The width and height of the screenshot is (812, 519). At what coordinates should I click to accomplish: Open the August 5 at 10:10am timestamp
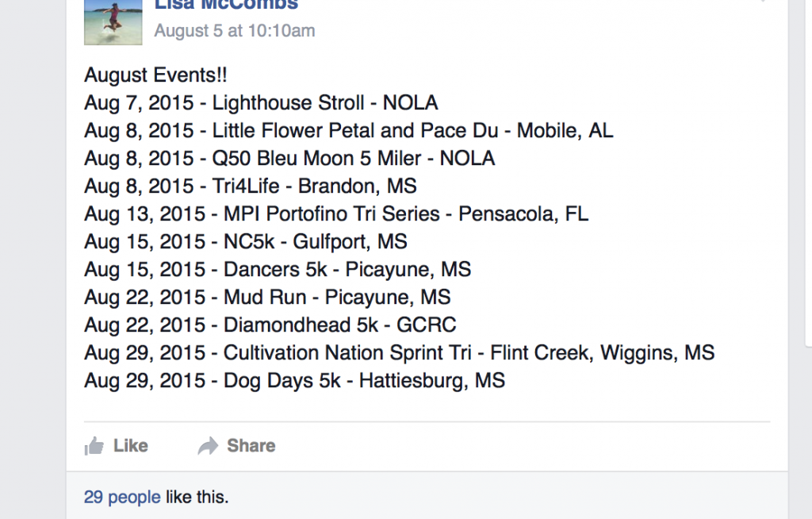pos(235,31)
